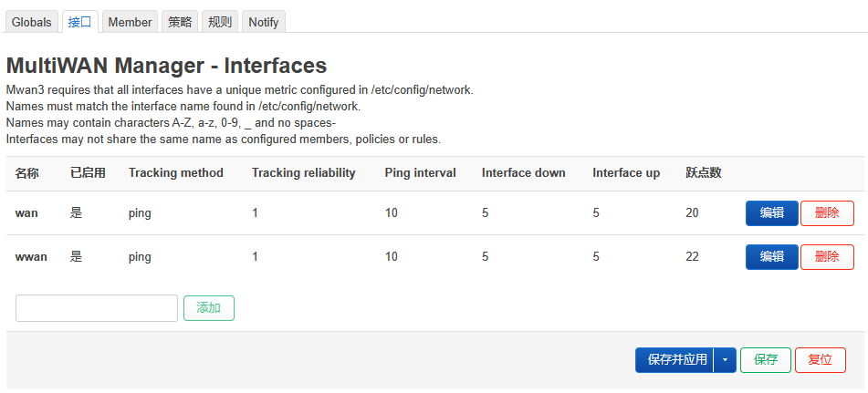This screenshot has height=393, width=868.
Task: Open the 规则 tab
Action: pyautogui.click(x=220, y=22)
